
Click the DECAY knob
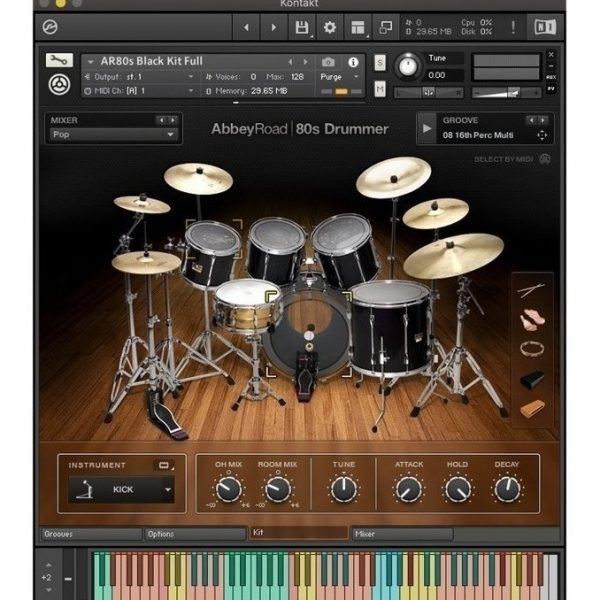(x=507, y=489)
